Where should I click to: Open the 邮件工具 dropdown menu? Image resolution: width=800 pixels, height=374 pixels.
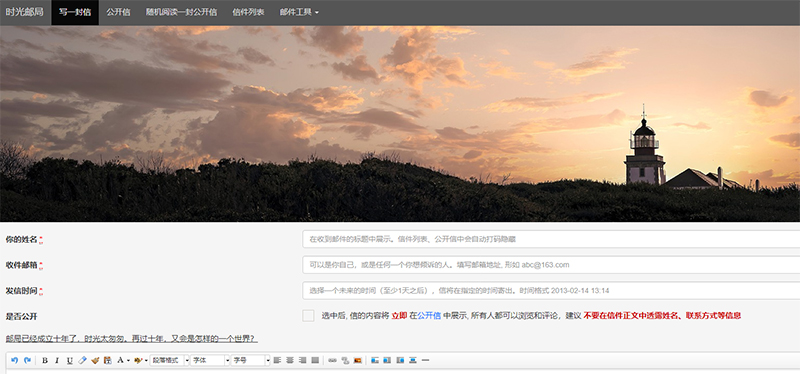click(x=299, y=12)
